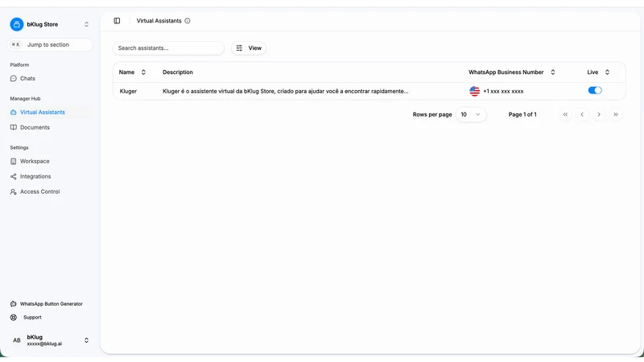
Task: Click the Page 1 of 1 label
Action: click(x=522, y=114)
